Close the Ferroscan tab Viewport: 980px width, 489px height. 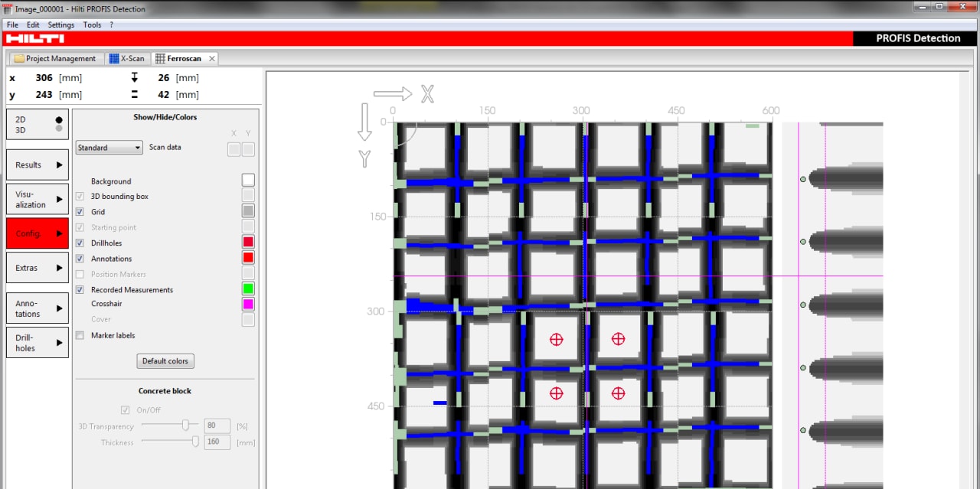tap(212, 58)
